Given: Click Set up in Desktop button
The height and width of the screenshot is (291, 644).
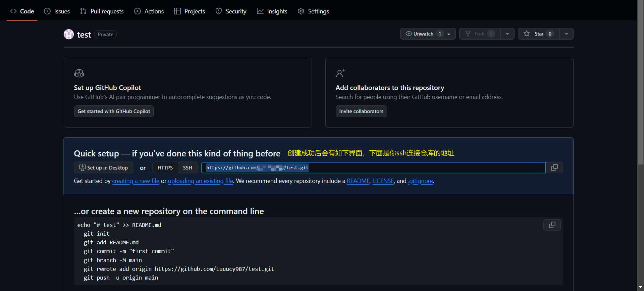Looking at the screenshot, I should click(x=103, y=167).
